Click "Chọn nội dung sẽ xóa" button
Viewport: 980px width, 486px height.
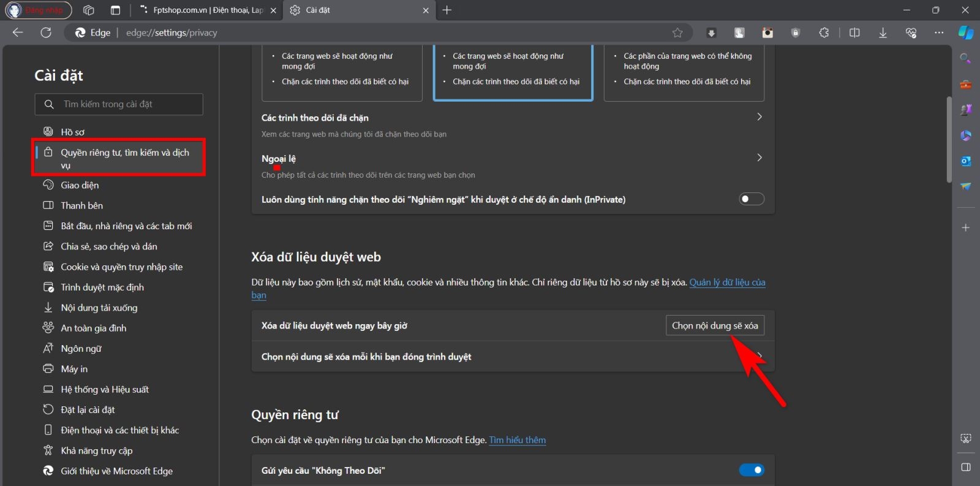(714, 325)
